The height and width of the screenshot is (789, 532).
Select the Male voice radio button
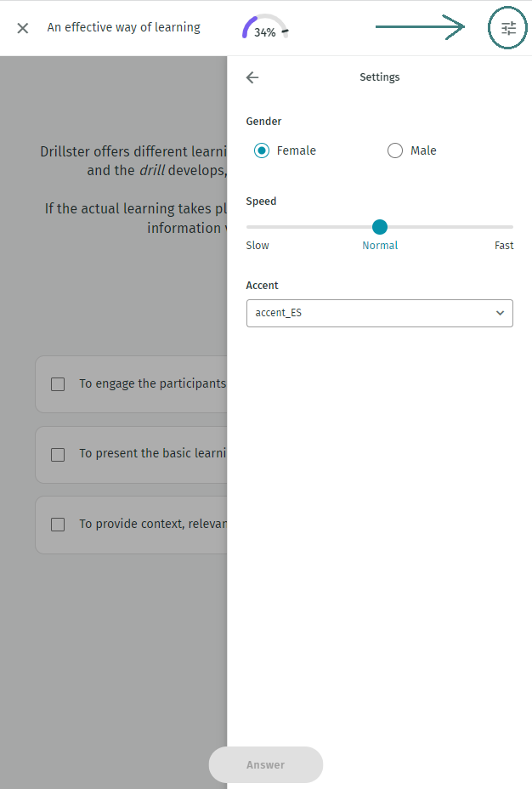[394, 150]
